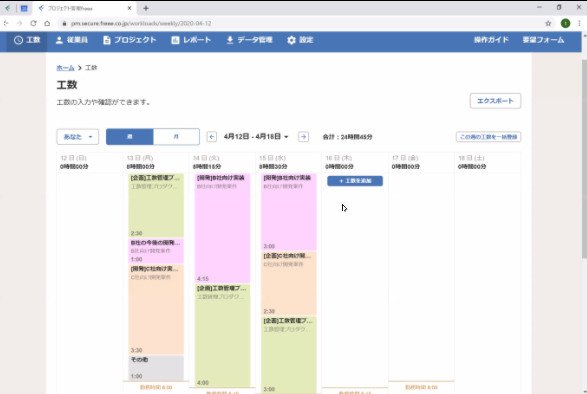Click the 合計 total hours text
This screenshot has height=394, width=587.
[x=347, y=137]
